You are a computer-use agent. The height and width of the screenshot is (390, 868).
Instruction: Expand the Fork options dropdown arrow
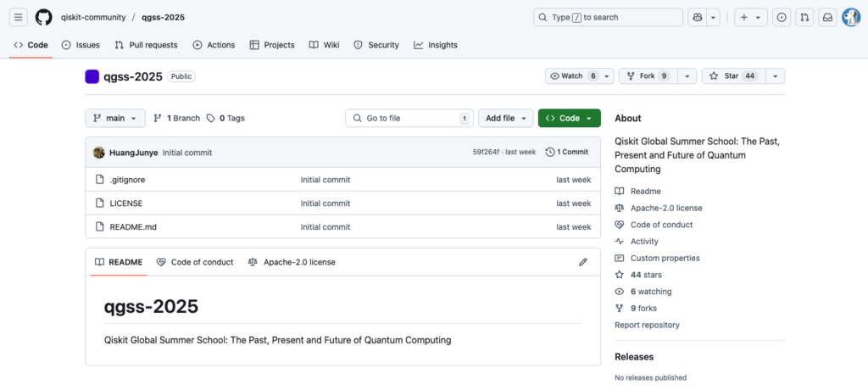tap(687, 76)
